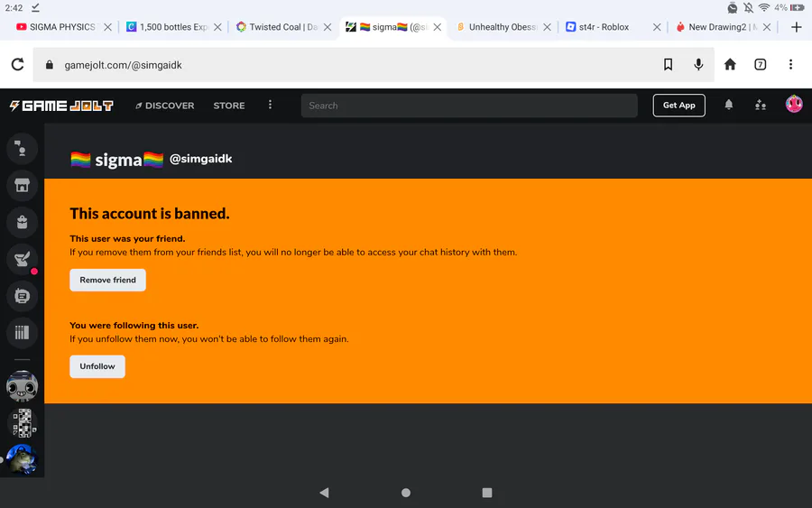Close the Unhealthy Obsession tab

(547, 27)
